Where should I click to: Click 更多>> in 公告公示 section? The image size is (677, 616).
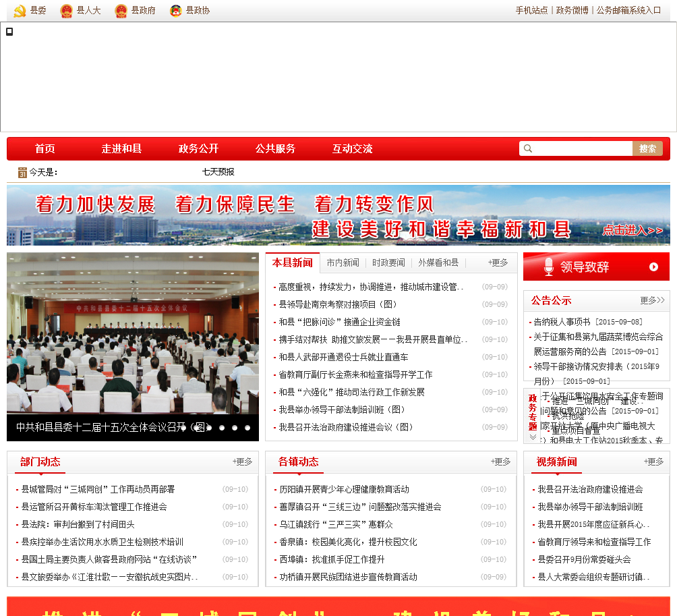coord(653,300)
